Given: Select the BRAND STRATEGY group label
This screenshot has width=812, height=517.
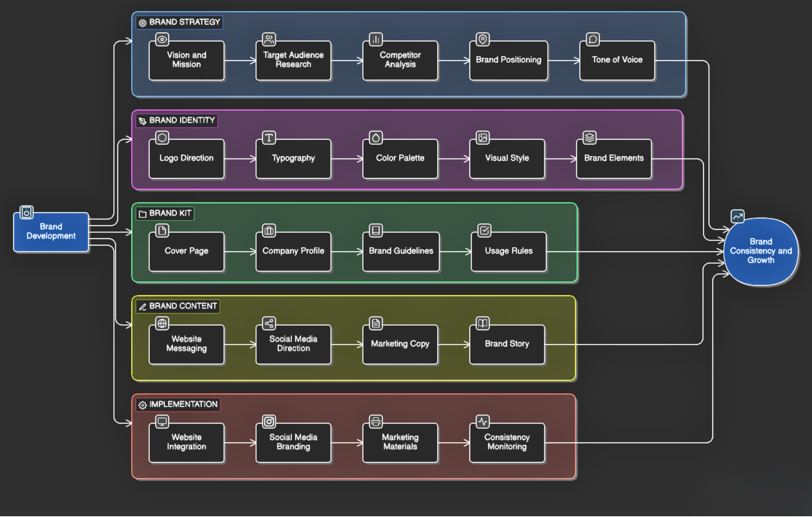Looking at the screenshot, I should 179,22.
